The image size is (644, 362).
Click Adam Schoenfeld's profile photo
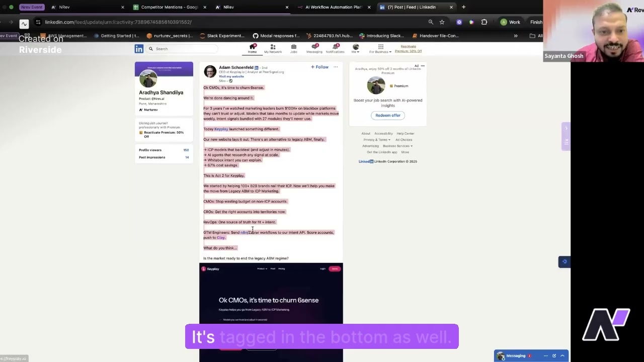coord(210,71)
